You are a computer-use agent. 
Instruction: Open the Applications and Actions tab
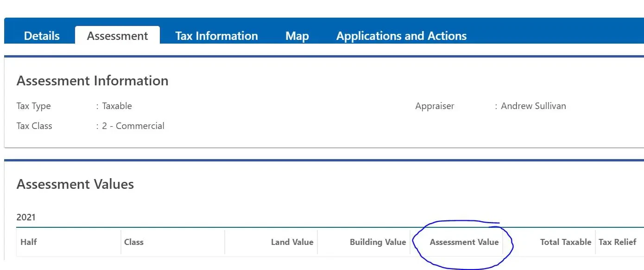[x=401, y=36]
